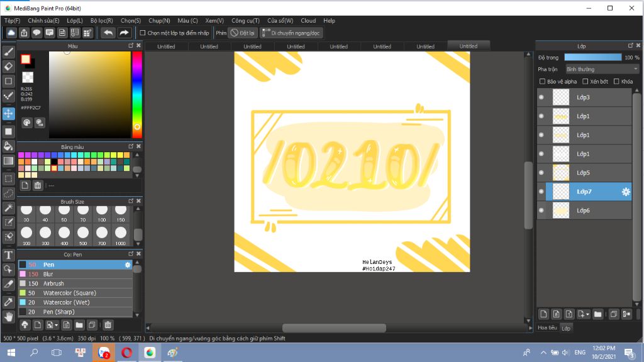Screen dimensions: 644x362
Task: Undock the Bảng màu panel
Action: click(131, 146)
